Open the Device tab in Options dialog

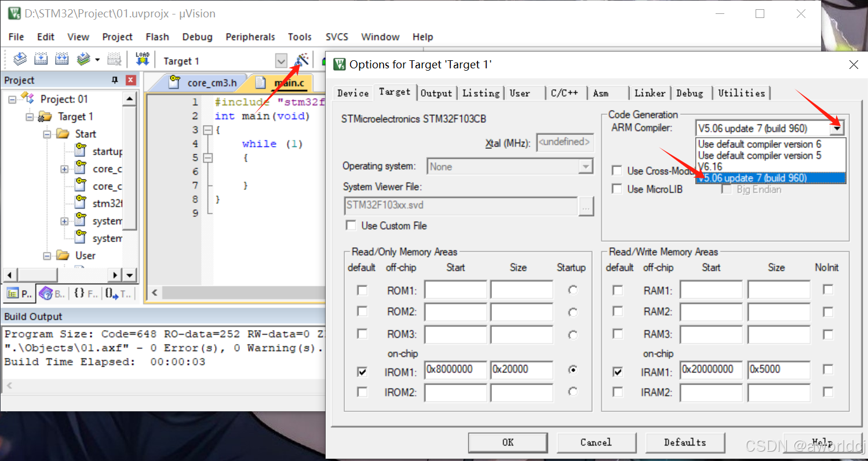point(353,93)
